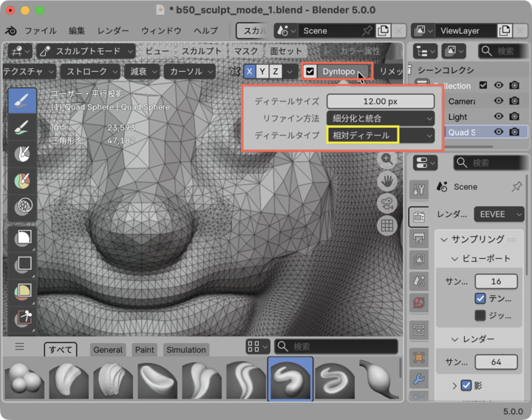Toggle the camera view gizmo

click(386, 203)
